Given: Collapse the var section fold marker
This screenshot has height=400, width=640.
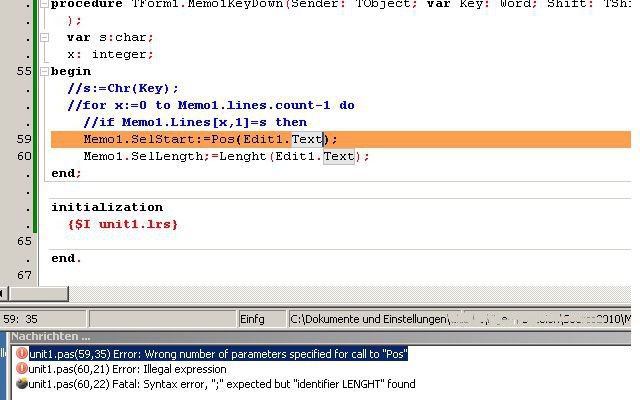Looking at the screenshot, I should (x=44, y=37).
